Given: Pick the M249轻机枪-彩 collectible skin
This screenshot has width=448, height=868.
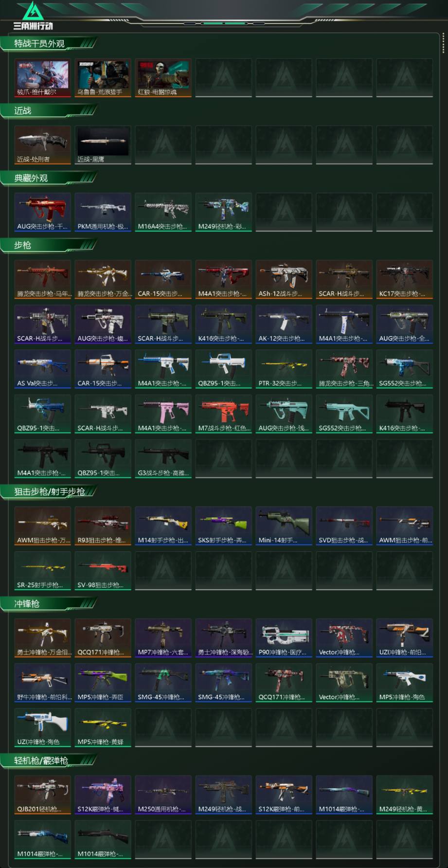Looking at the screenshot, I should click(223, 212).
